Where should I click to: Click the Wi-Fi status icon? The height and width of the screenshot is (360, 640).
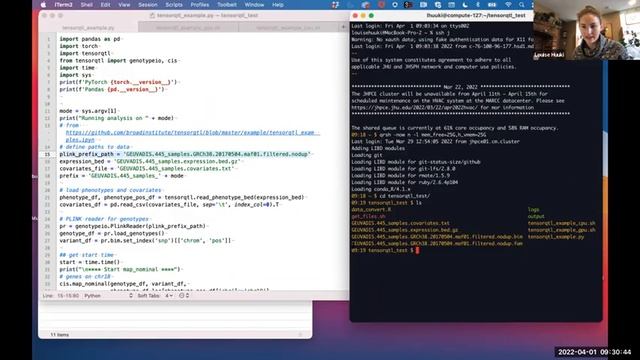508,5
